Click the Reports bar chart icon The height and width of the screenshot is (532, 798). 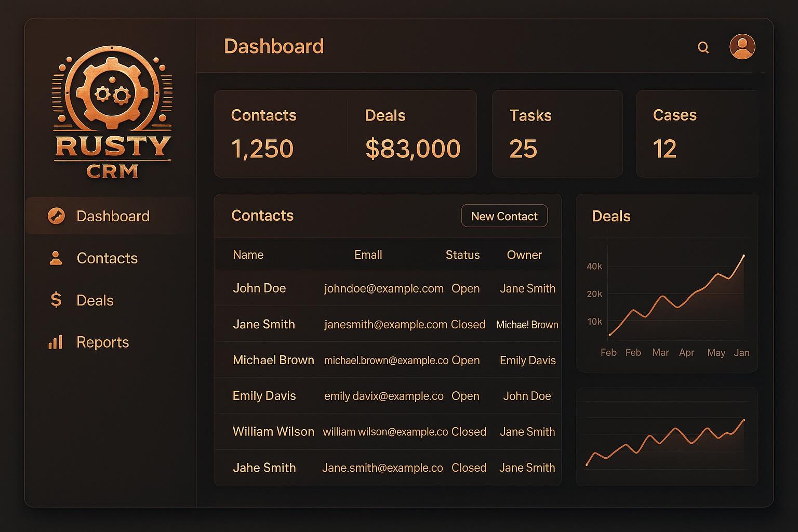tap(56, 342)
